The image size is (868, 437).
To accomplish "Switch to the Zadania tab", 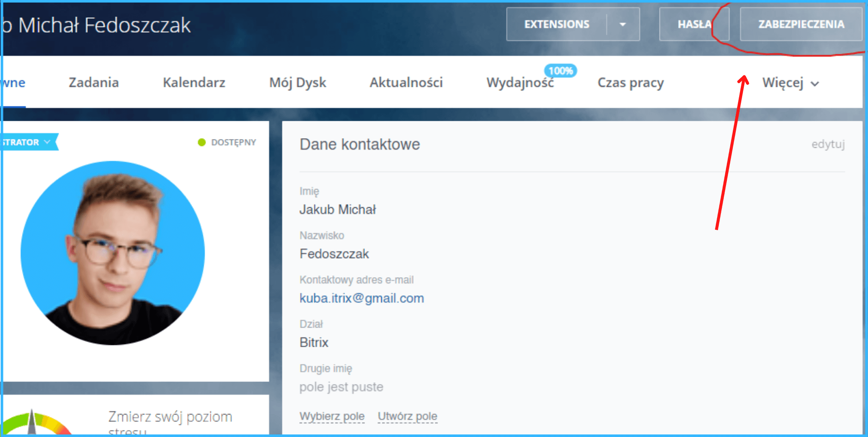I will 94,83.
